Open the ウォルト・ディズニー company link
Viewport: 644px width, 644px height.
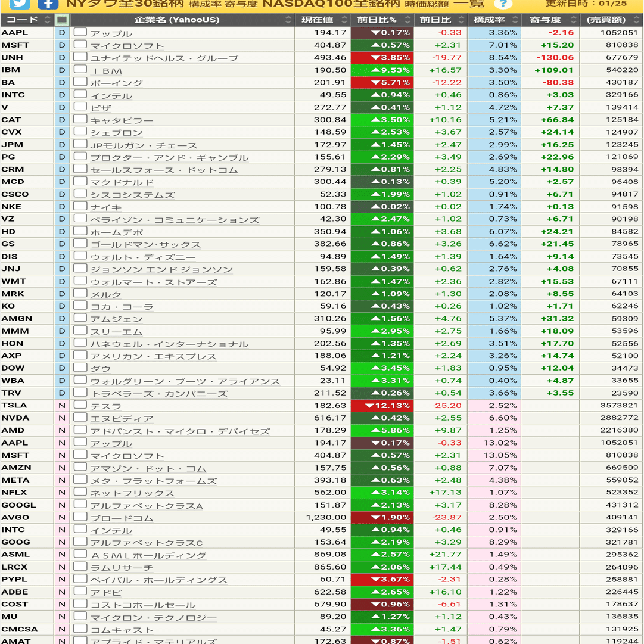143,257
